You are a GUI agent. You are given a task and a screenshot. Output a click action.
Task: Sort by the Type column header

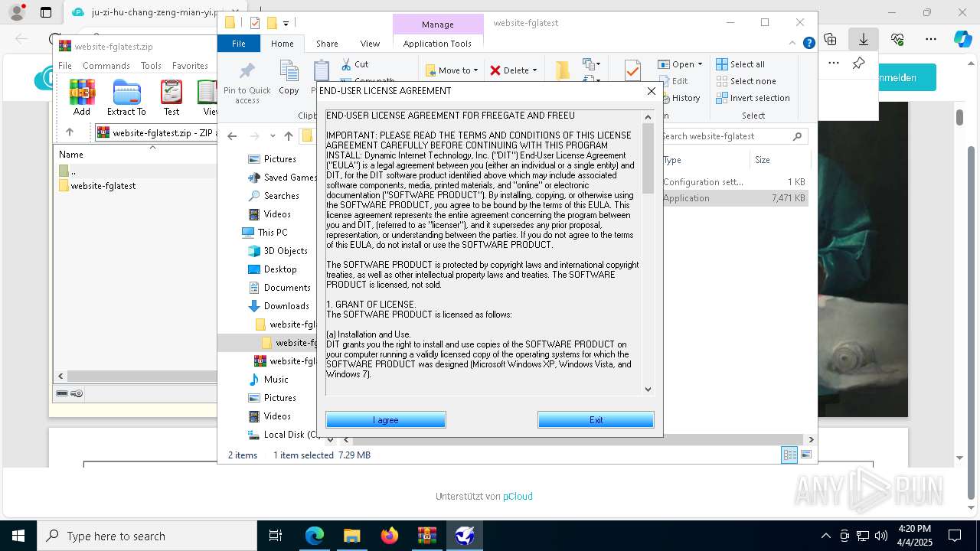point(704,160)
